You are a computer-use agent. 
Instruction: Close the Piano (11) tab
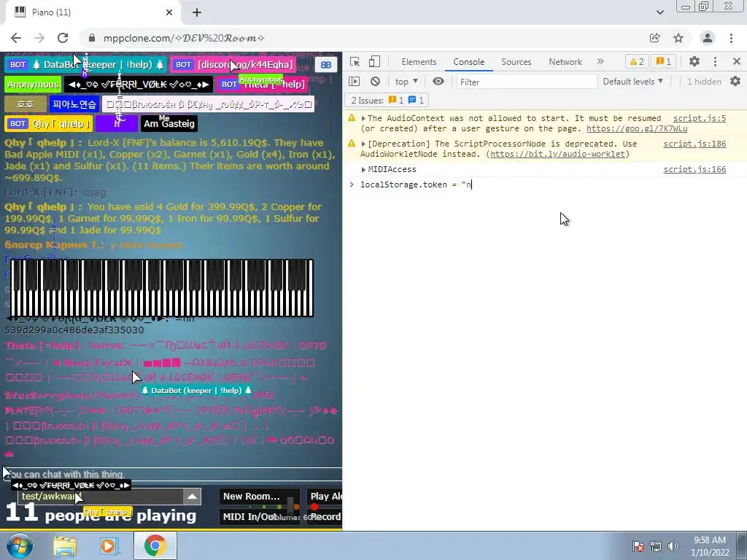click(169, 13)
